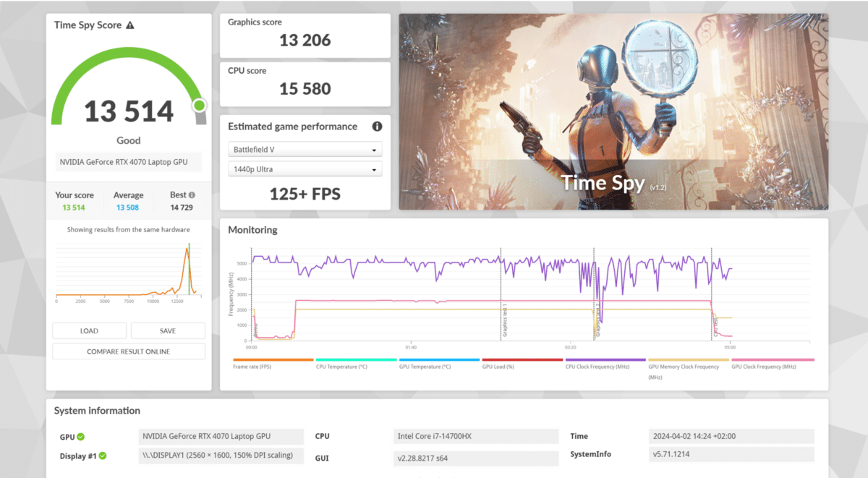868x478 pixels.
Task: Click the green gauge endpoint marker
Action: 200,106
